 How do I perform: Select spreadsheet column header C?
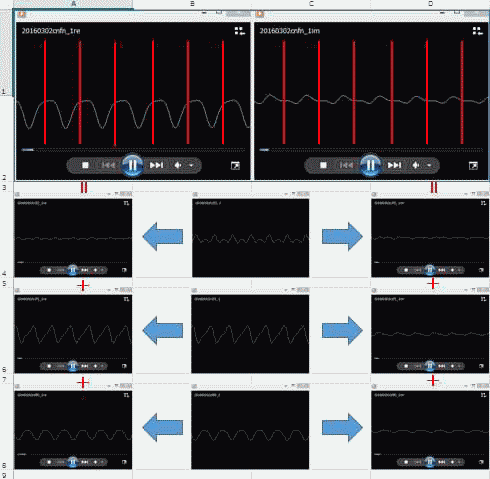[x=311, y=4]
